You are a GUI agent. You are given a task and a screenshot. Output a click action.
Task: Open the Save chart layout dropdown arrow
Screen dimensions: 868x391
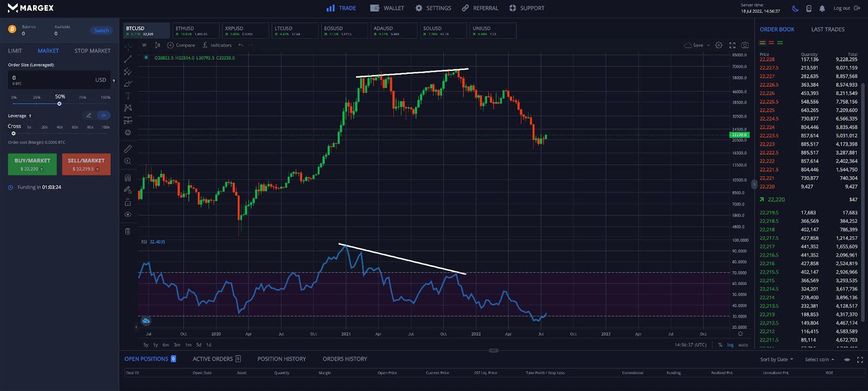709,46
